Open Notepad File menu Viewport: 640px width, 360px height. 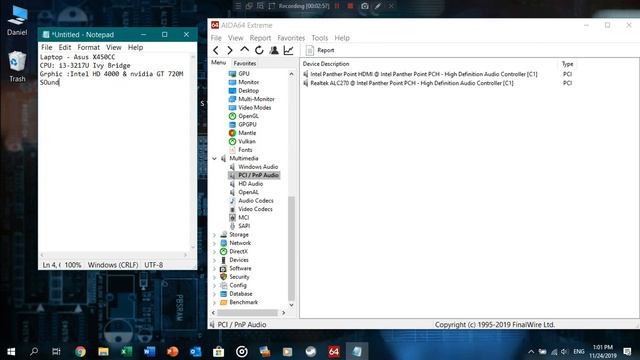click(47, 47)
